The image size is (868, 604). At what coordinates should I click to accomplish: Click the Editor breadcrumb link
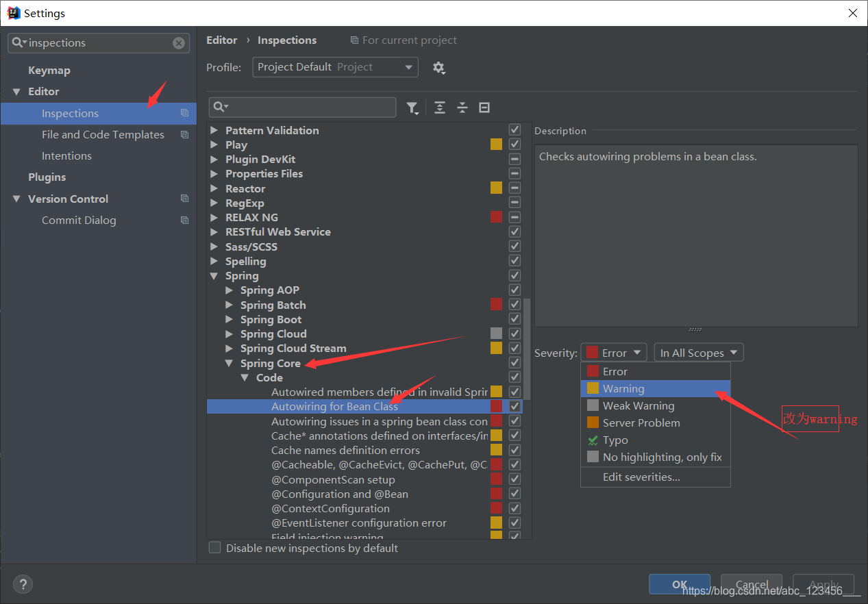[222, 40]
